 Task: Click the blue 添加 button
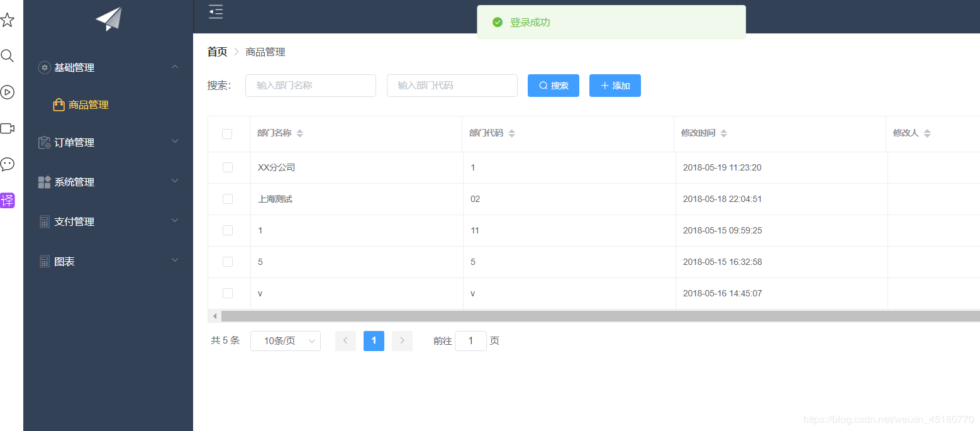coord(615,86)
